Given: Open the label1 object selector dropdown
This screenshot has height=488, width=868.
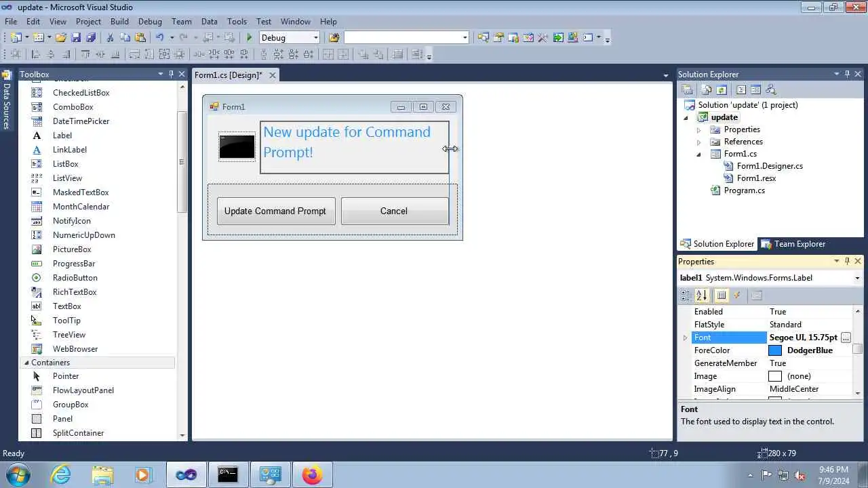Looking at the screenshot, I should 857,278.
